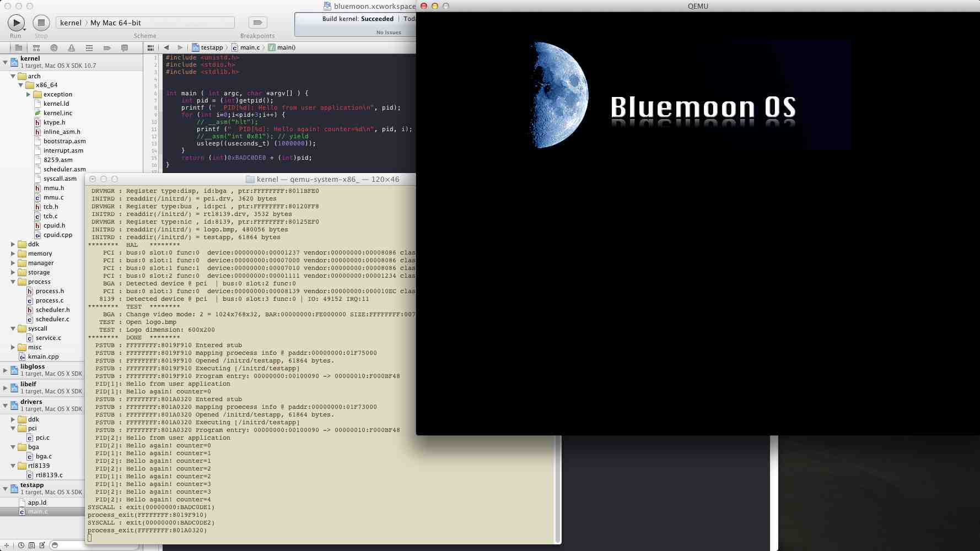
Task: Open related files grid menu
Action: click(x=150, y=48)
